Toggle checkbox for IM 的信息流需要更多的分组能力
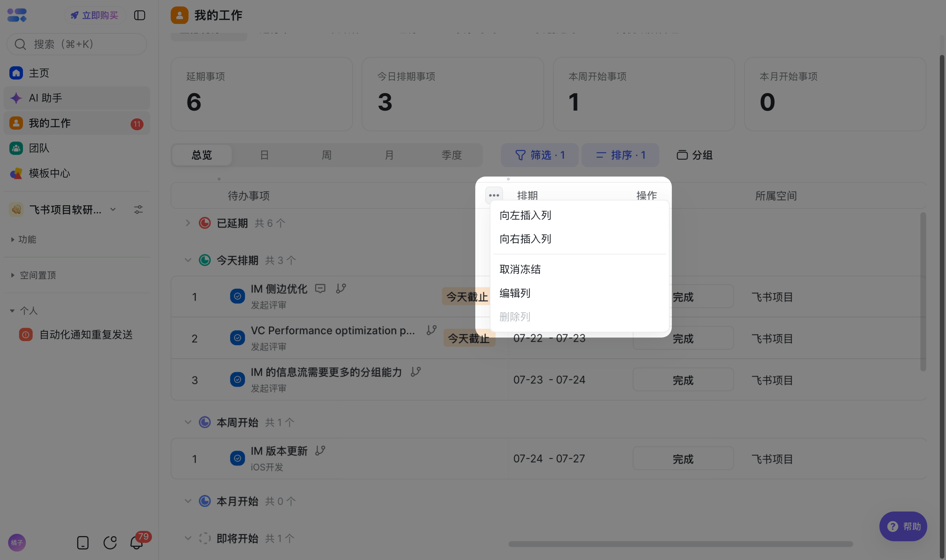946x560 pixels. coord(237,379)
